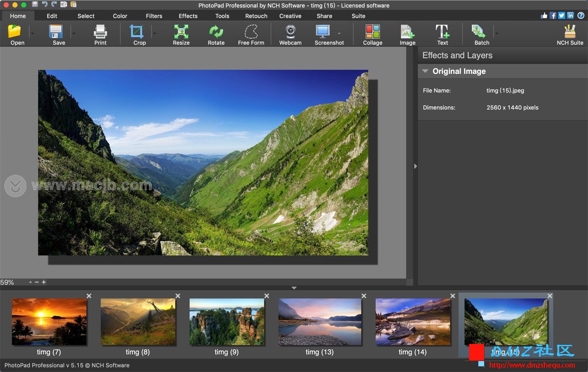Screen dimensions: 588x372
Task: Share on Facebook icon
Action: pyautogui.click(x=553, y=15)
